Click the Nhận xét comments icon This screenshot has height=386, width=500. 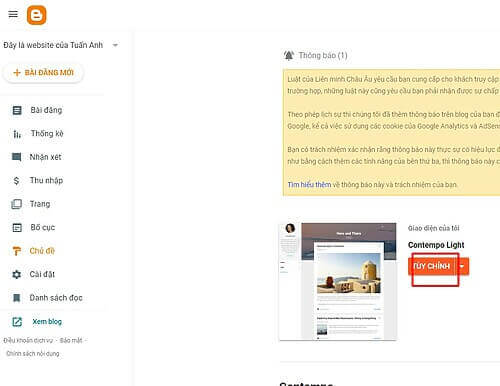(17, 157)
